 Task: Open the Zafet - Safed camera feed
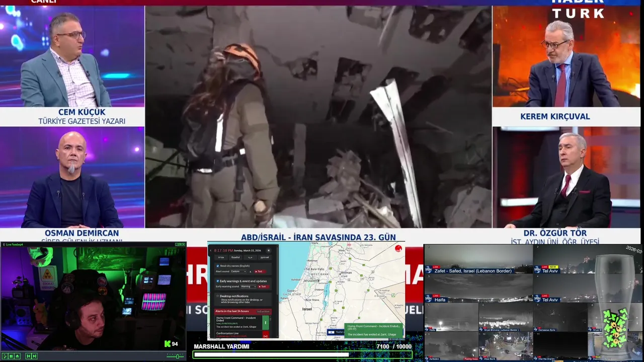[478, 258]
